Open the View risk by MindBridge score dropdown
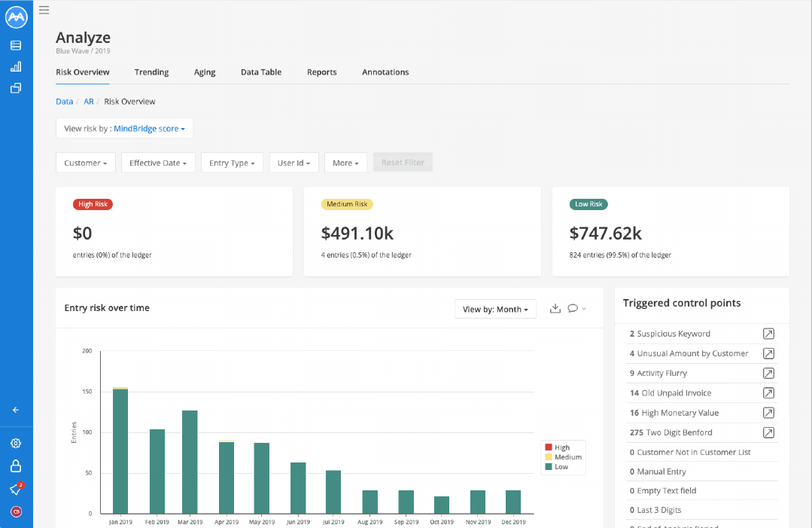 124,129
